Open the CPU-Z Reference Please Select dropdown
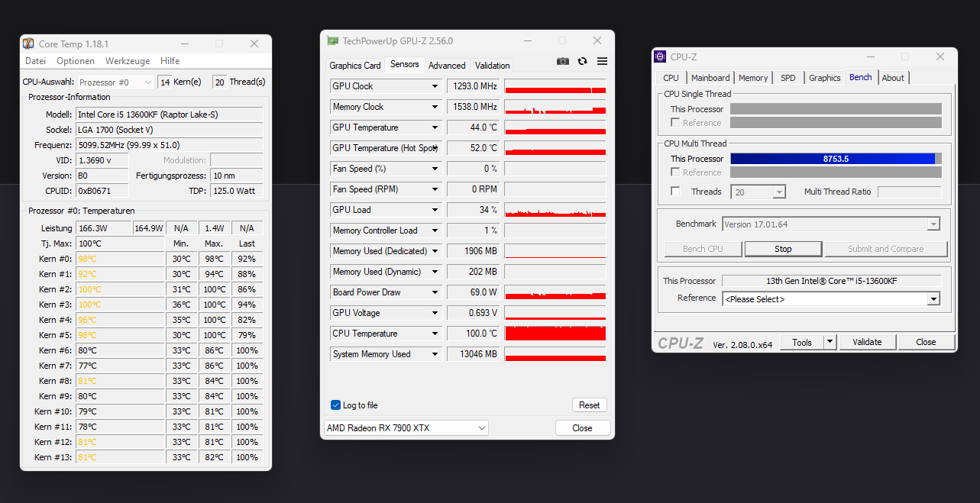 [831, 299]
